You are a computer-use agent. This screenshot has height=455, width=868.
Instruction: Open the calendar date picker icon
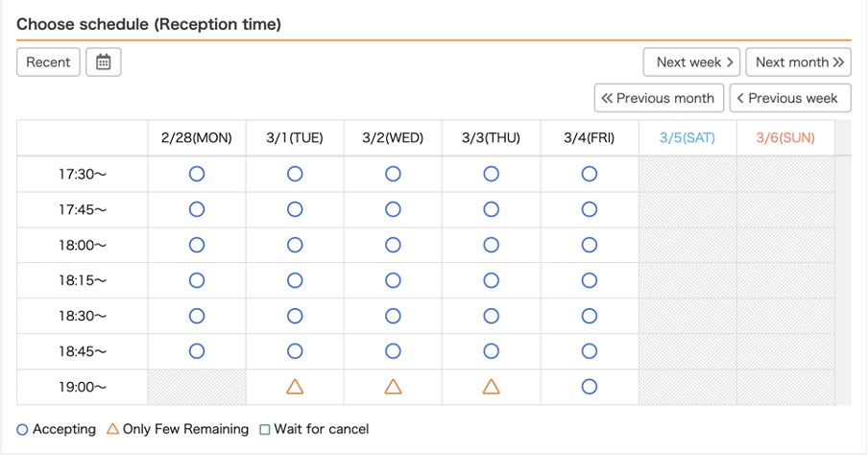(104, 62)
